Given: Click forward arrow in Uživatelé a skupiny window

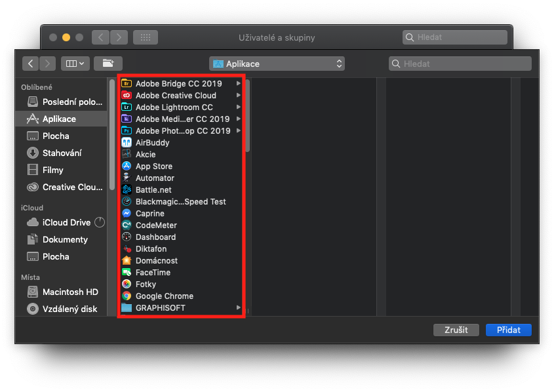Looking at the screenshot, I should tap(119, 37).
